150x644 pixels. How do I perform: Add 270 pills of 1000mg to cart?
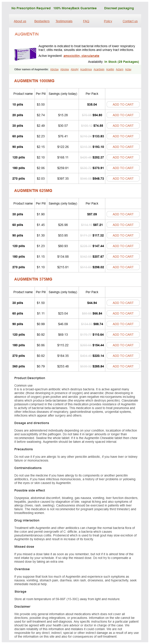click(x=123, y=179)
